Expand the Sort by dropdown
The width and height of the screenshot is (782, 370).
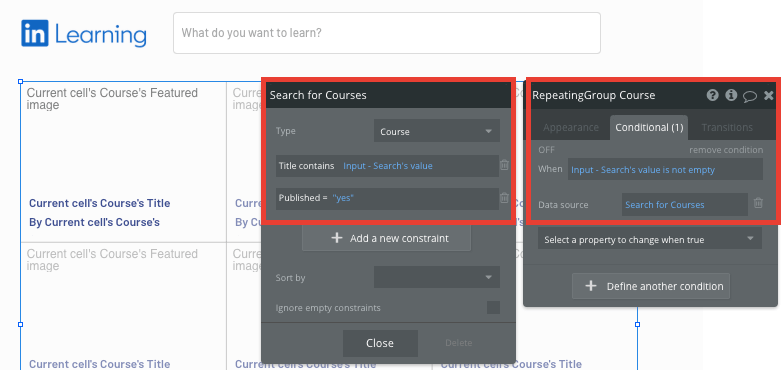pyautogui.click(x=437, y=277)
